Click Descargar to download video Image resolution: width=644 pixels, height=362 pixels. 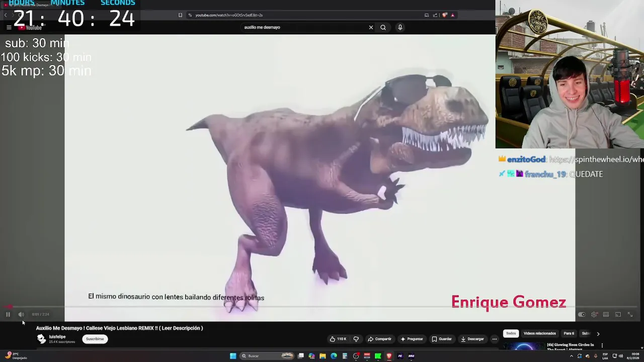[472, 339]
